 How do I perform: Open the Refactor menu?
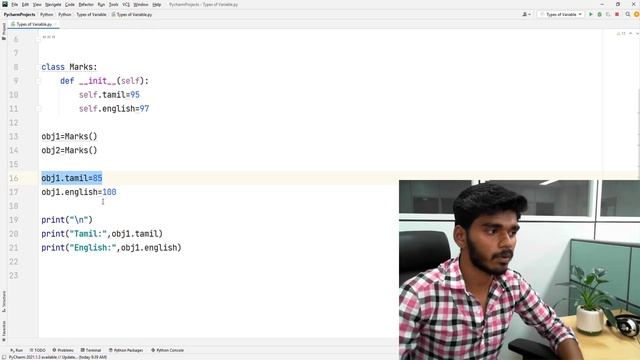tap(86, 4)
